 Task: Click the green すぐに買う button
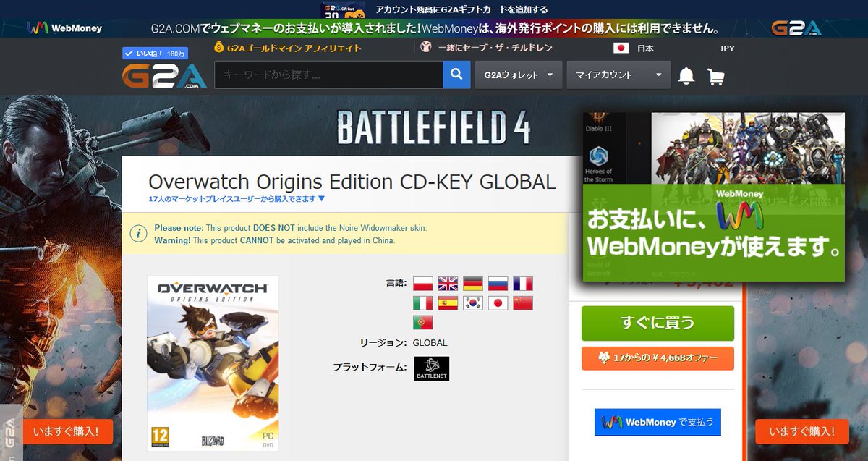pos(658,323)
